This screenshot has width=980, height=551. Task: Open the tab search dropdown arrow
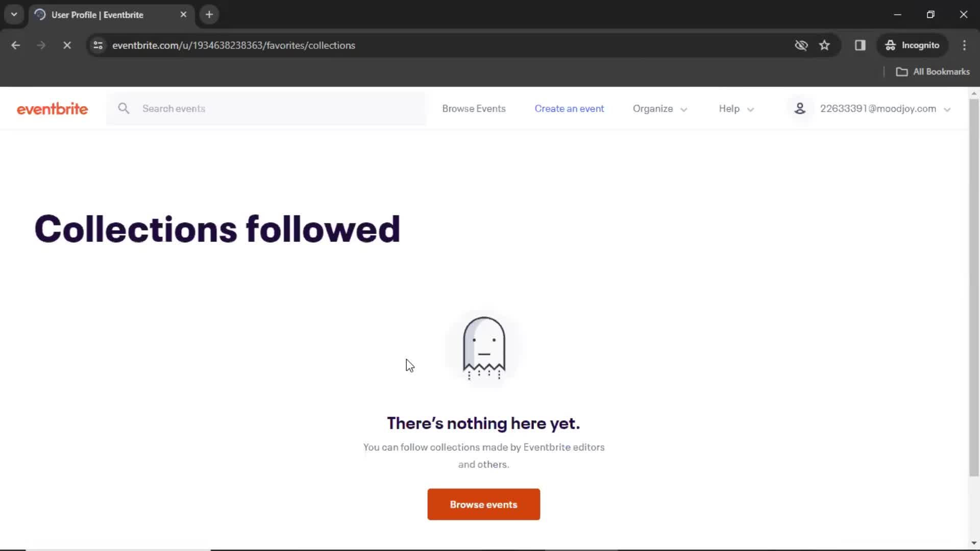(x=14, y=15)
